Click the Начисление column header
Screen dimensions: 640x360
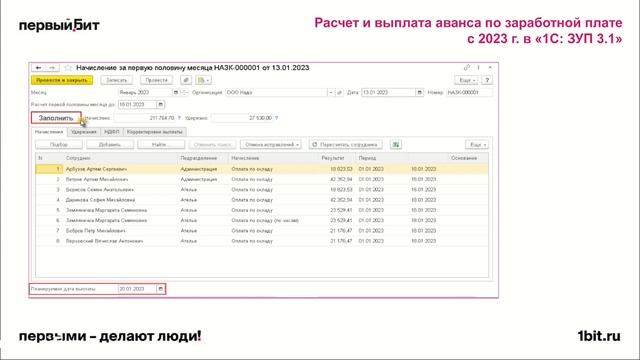(272, 158)
